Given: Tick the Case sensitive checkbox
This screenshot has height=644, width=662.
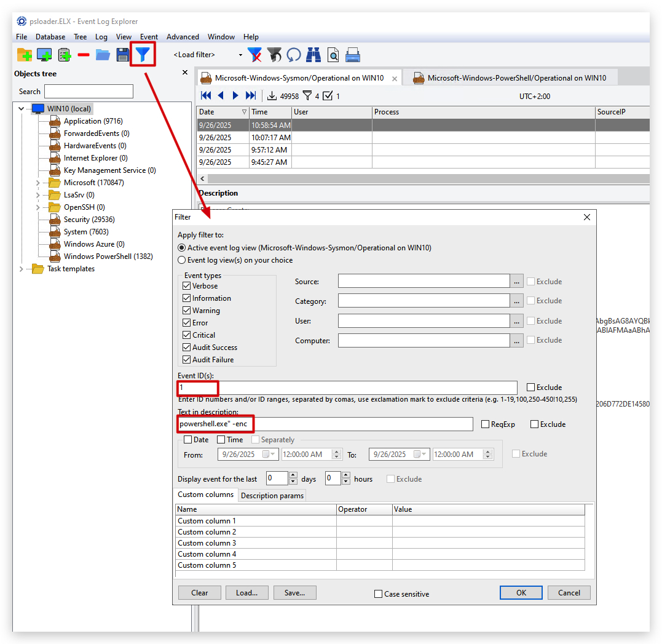Looking at the screenshot, I should click(x=378, y=594).
